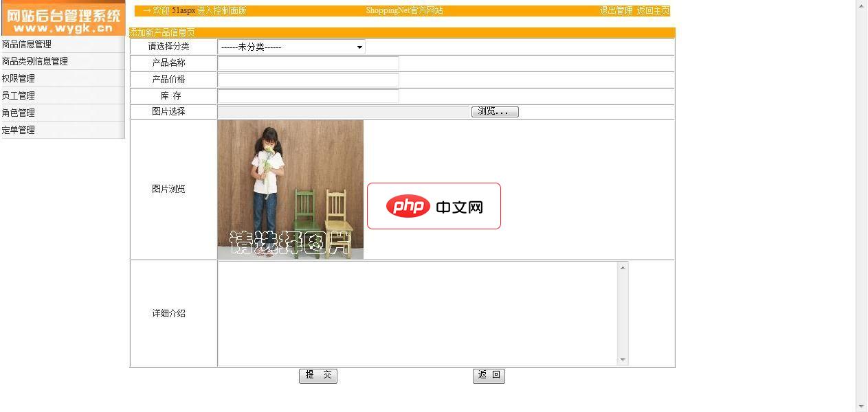Click inside the 详细介绍 text area
The width and height of the screenshot is (868, 412).
418,313
